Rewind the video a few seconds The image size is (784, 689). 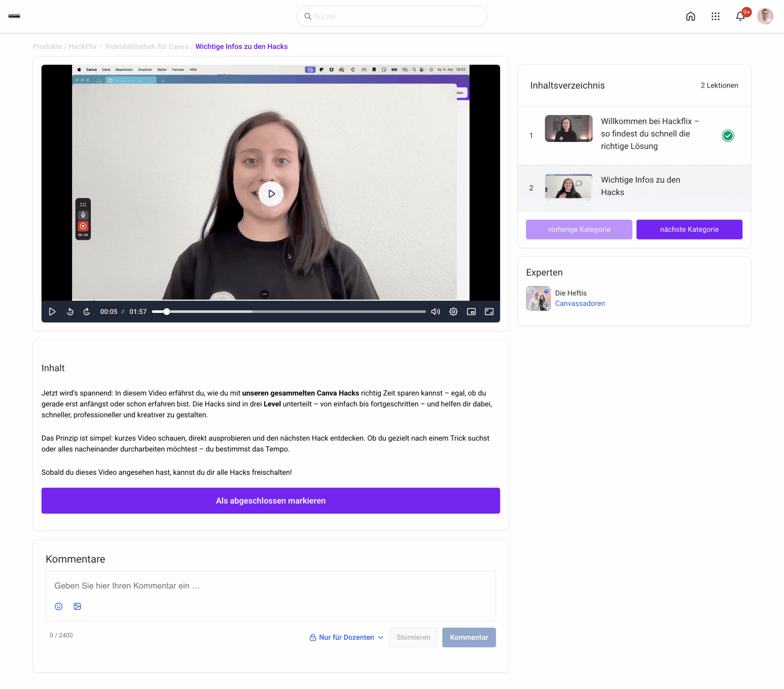pyautogui.click(x=70, y=312)
